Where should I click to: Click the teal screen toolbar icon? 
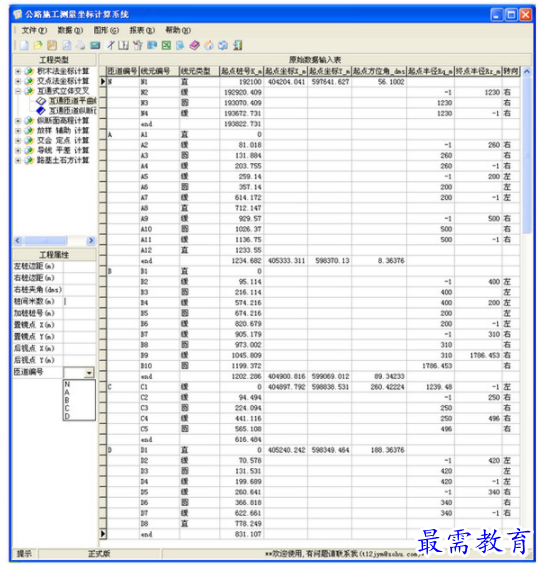click(x=95, y=45)
